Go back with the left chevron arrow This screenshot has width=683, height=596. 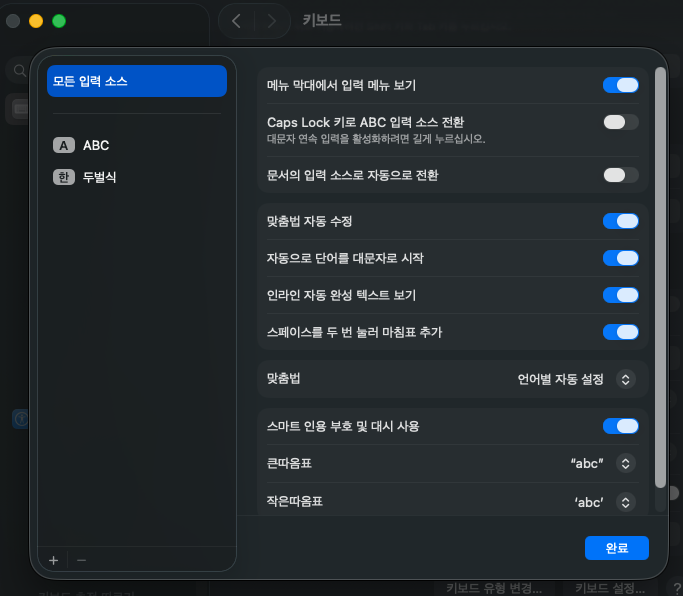tap(236, 20)
